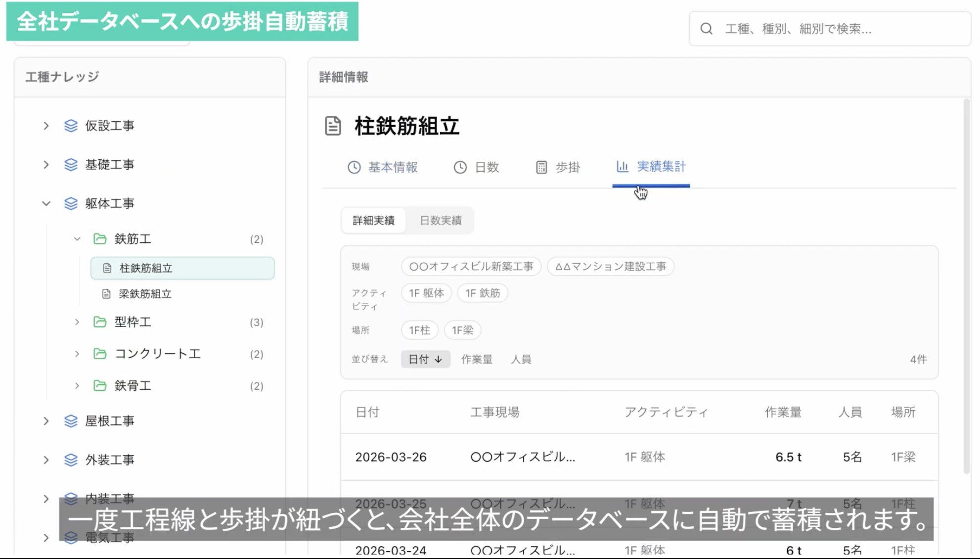The height and width of the screenshot is (559, 980).
Task: Click the search field for 工種、種別、細別
Action: (x=830, y=29)
